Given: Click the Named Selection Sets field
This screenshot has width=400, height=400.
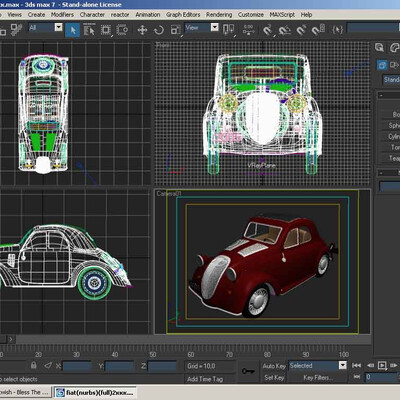Looking at the screenshot, I should tap(373, 28).
